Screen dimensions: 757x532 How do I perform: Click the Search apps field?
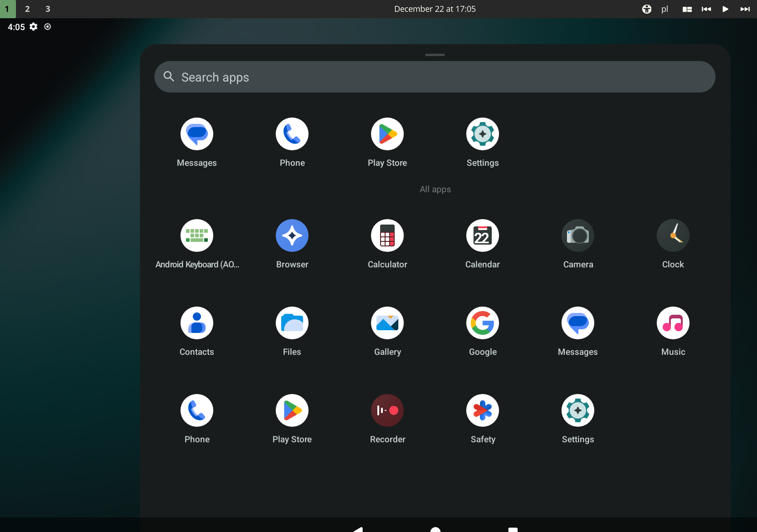(434, 77)
